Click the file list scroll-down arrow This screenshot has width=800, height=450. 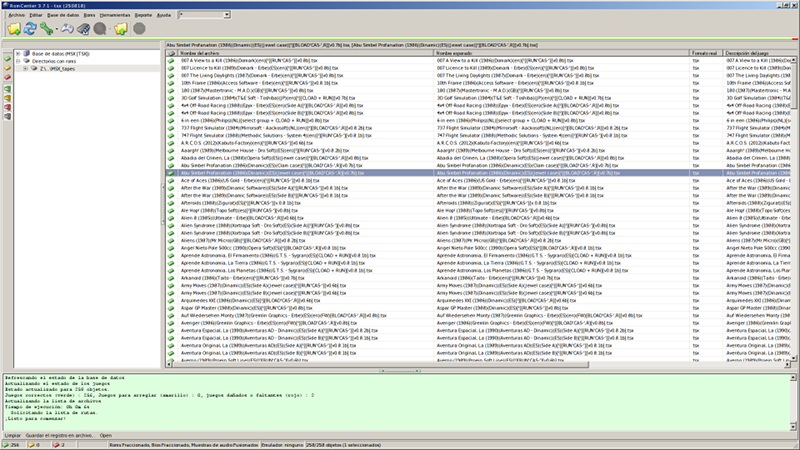pyautogui.click(x=794, y=359)
